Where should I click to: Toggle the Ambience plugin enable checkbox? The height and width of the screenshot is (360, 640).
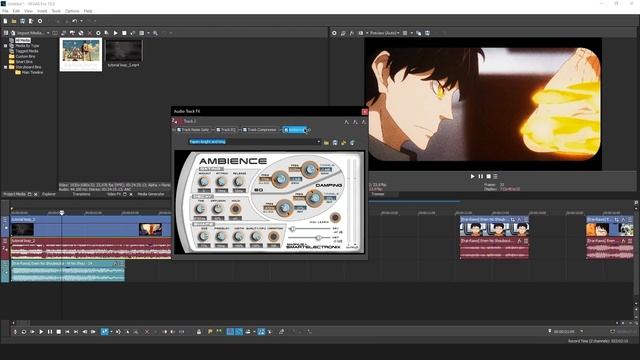click(286, 130)
